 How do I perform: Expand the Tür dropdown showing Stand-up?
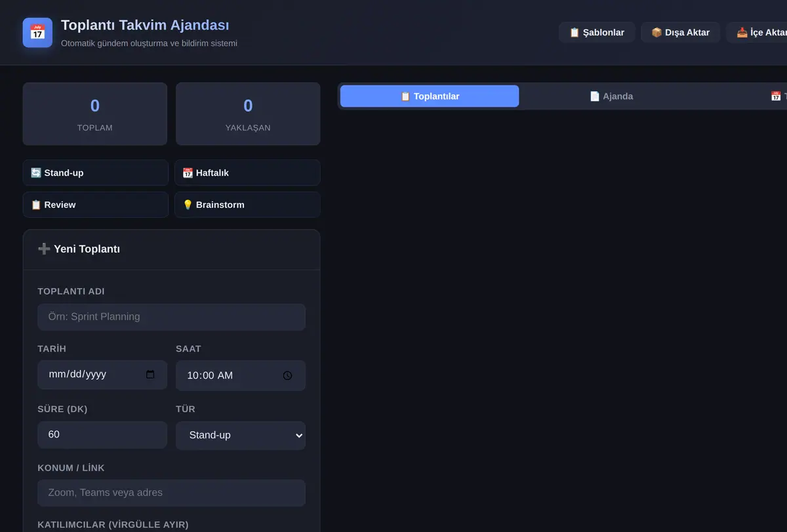point(241,435)
